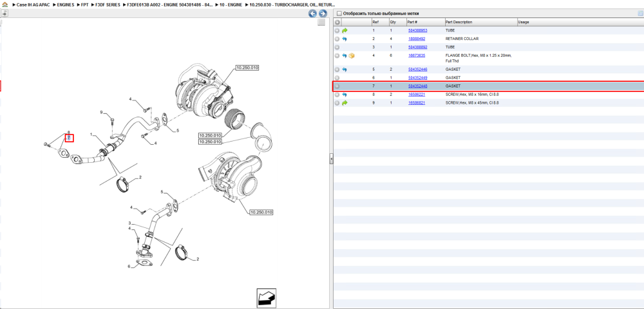Select FLANGE BOLT,Hex description text

pyautogui.click(x=478, y=58)
